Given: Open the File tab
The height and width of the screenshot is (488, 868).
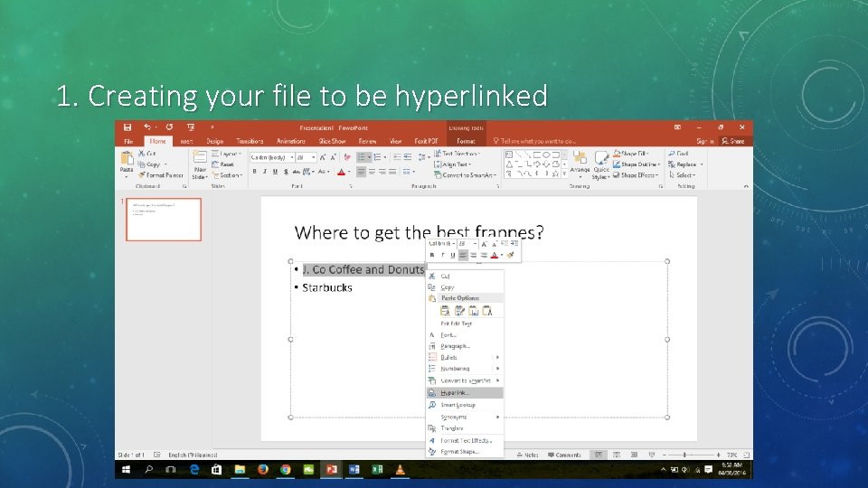Looking at the screenshot, I should (128, 141).
